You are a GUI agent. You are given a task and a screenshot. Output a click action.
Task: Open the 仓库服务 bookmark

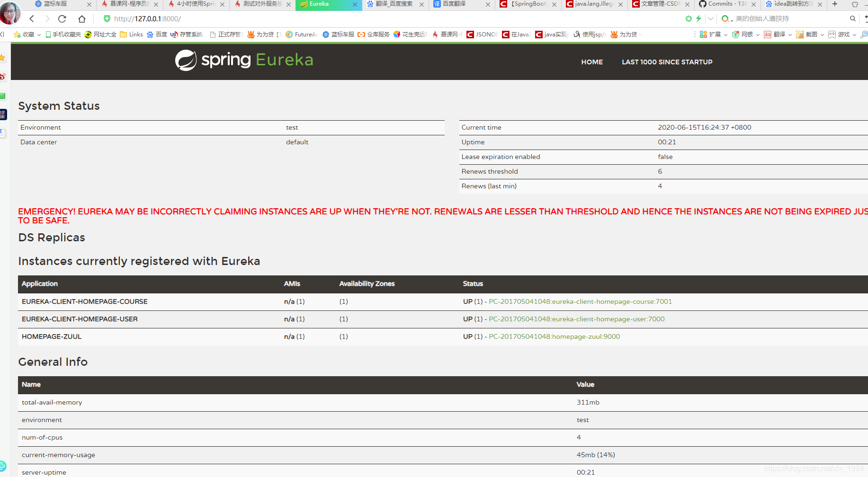[374, 35]
